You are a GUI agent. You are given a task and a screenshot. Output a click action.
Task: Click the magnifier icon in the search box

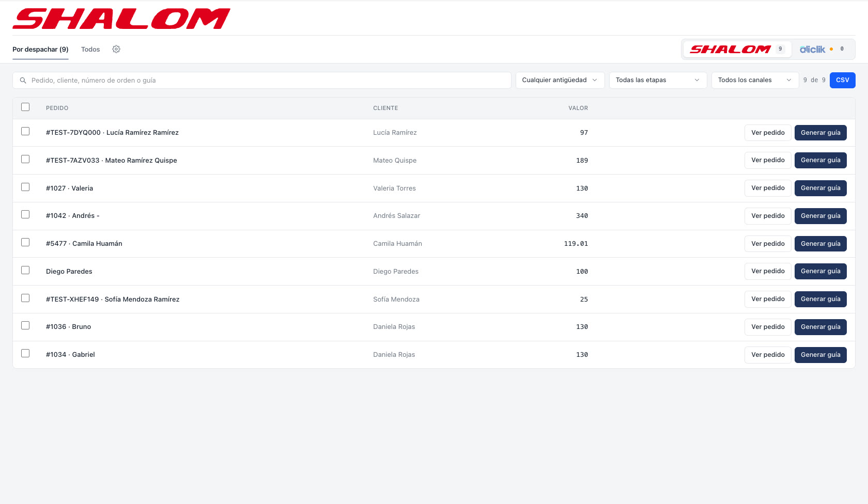23,81
